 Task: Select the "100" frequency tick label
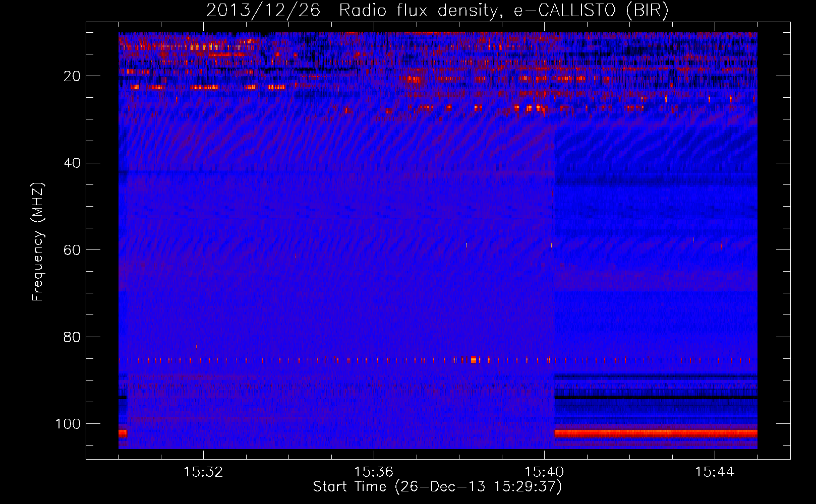(x=68, y=424)
